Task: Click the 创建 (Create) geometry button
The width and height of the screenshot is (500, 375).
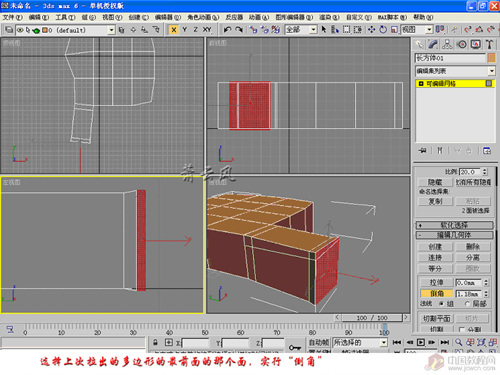Action: (435, 247)
